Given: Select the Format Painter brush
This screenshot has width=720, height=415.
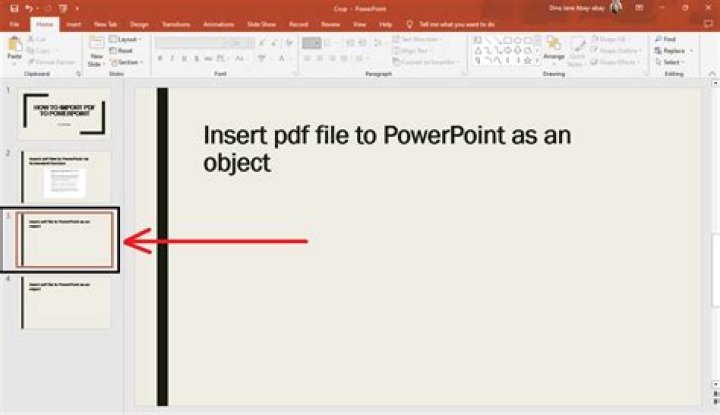Looking at the screenshot, I should click(x=51, y=62).
